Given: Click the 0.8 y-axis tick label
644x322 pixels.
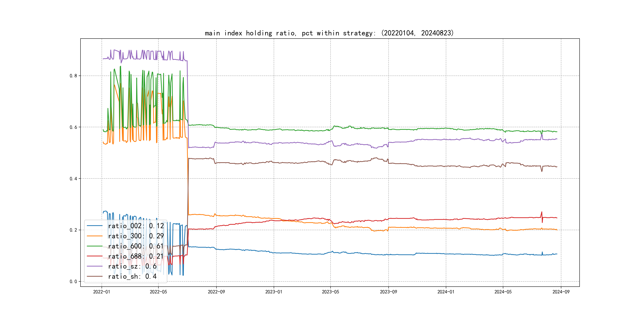Looking at the screenshot, I should click(x=73, y=76).
